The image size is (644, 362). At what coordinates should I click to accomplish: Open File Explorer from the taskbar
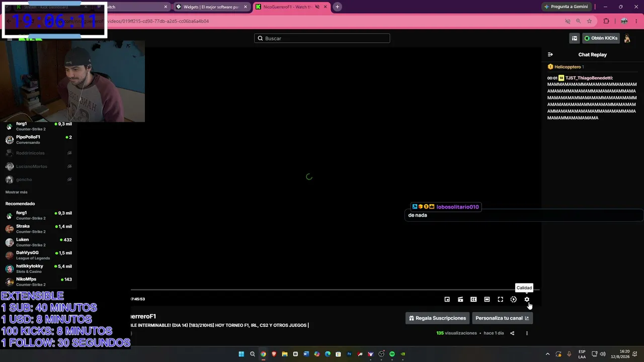tap(285, 354)
